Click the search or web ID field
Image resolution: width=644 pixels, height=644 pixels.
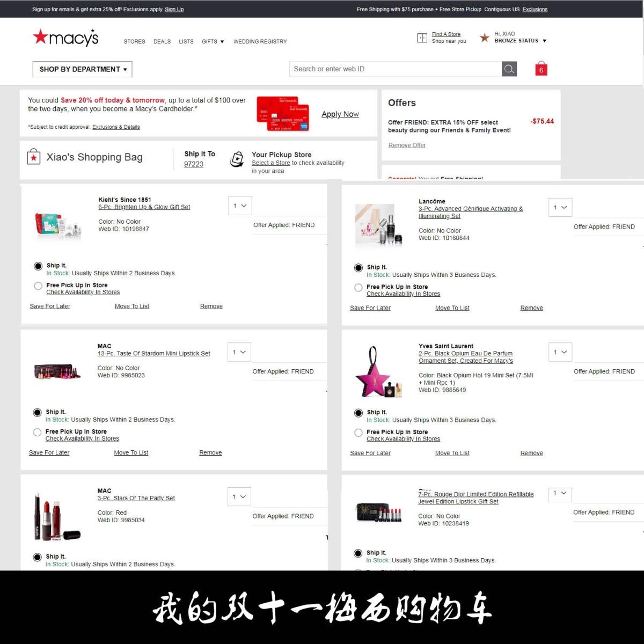pyautogui.click(x=395, y=69)
